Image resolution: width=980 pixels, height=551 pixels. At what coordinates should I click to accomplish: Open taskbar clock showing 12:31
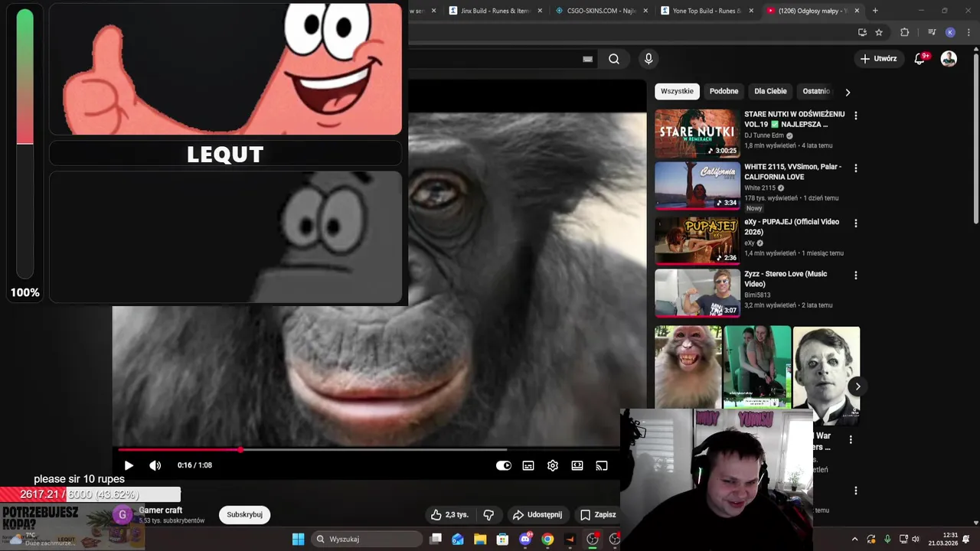943,539
